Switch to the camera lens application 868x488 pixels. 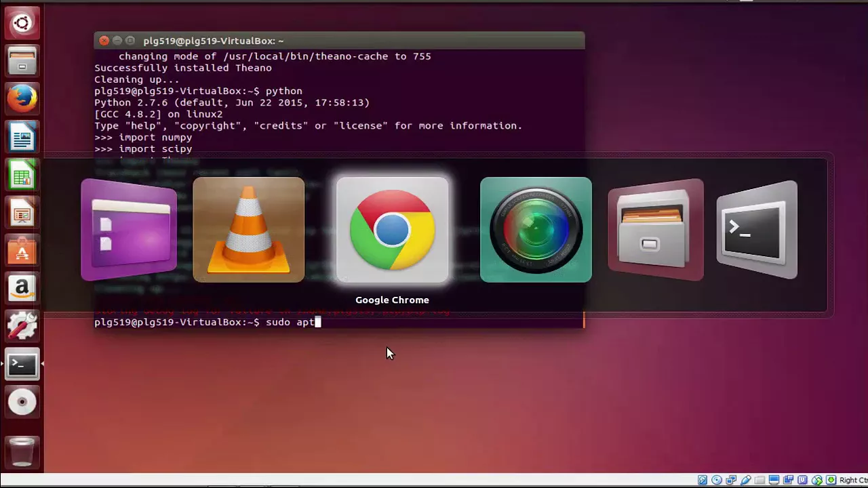[x=536, y=230]
